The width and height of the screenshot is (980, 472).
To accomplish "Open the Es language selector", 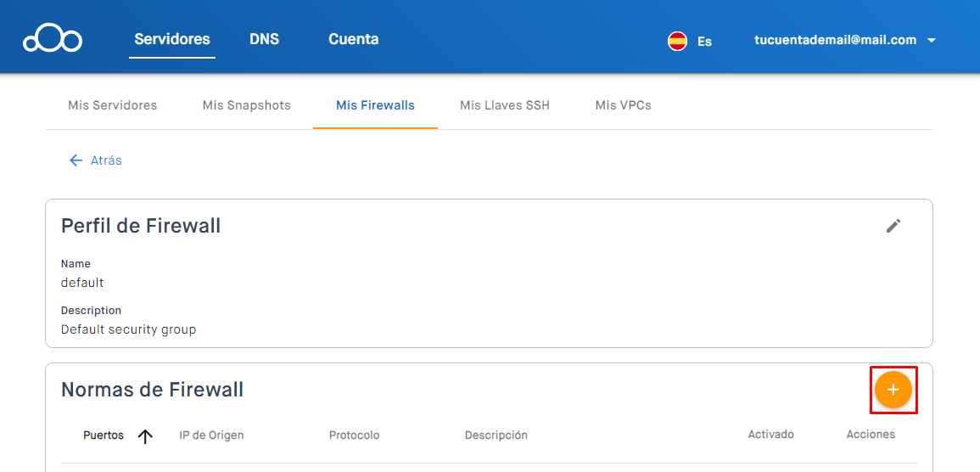I will click(704, 42).
